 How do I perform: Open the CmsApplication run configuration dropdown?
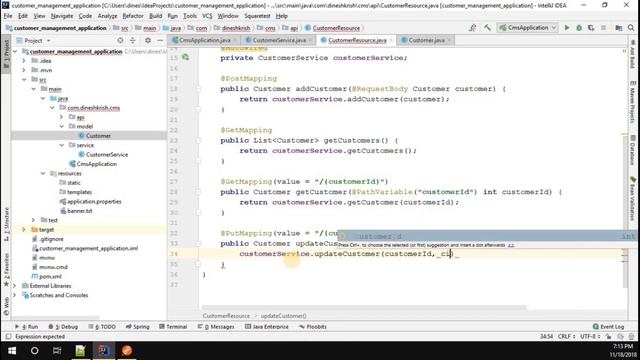(x=527, y=28)
